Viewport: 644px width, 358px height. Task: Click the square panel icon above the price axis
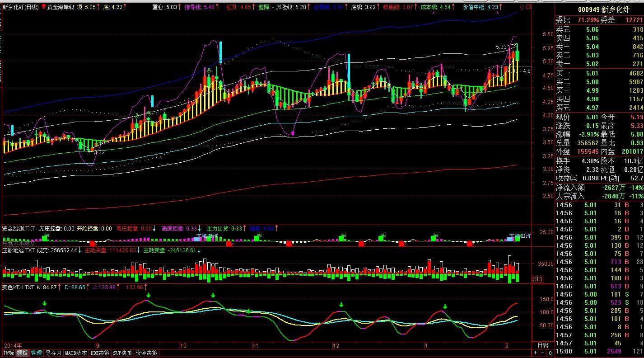[528, 7]
